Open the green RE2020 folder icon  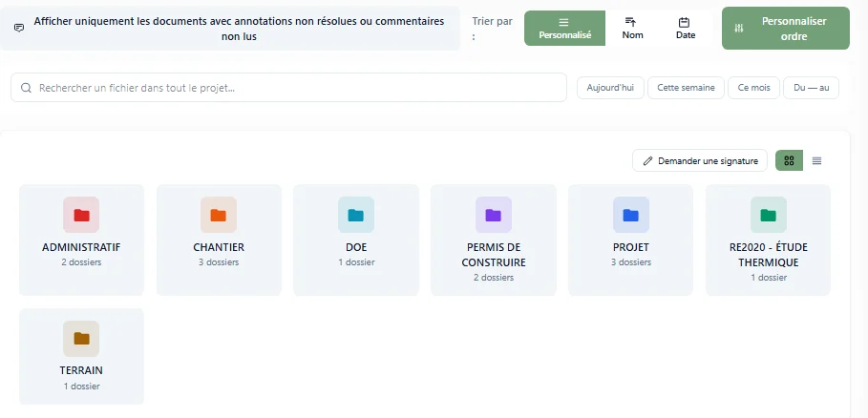coord(769,215)
